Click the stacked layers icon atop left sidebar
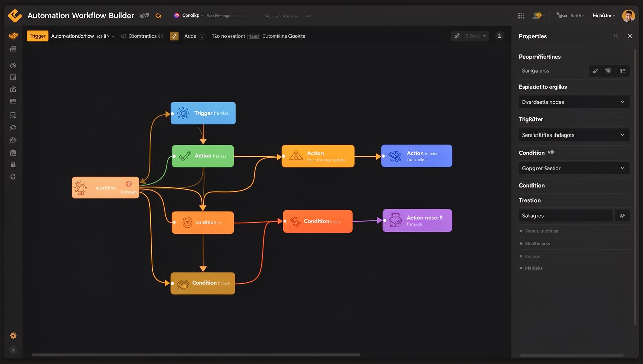Viewport: 643px width, 364px height. pyautogui.click(x=13, y=36)
